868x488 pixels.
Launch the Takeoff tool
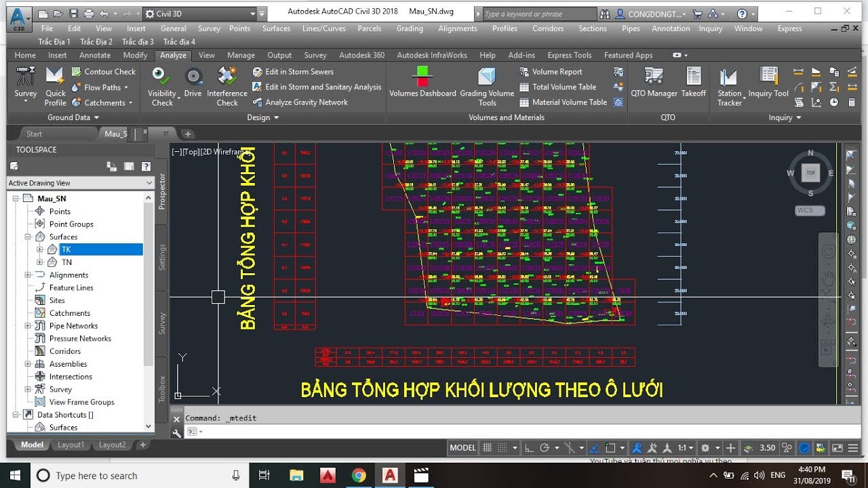click(694, 82)
